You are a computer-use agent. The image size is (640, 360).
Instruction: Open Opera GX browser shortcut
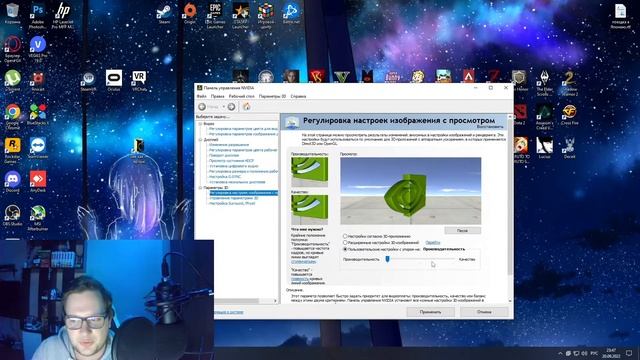12,50
